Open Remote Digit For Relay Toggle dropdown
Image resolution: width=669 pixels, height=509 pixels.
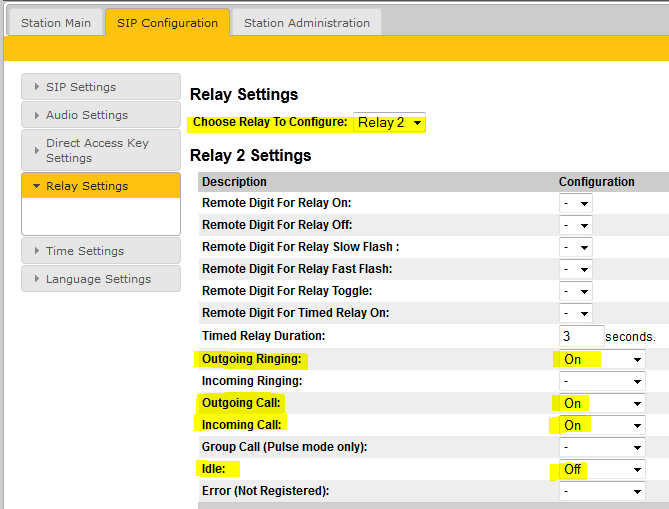point(576,291)
